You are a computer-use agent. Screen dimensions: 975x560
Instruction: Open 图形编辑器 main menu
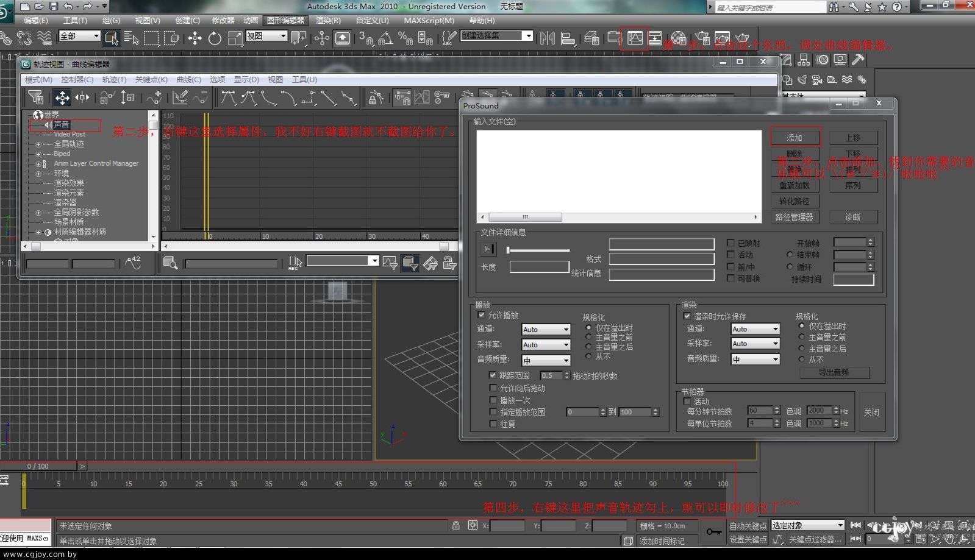(x=286, y=20)
